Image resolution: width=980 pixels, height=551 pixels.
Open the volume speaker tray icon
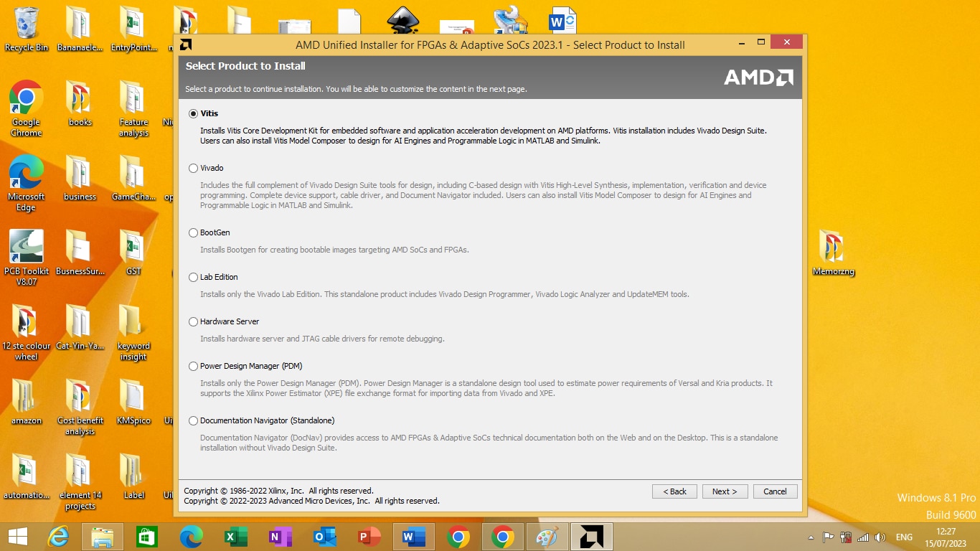click(880, 537)
